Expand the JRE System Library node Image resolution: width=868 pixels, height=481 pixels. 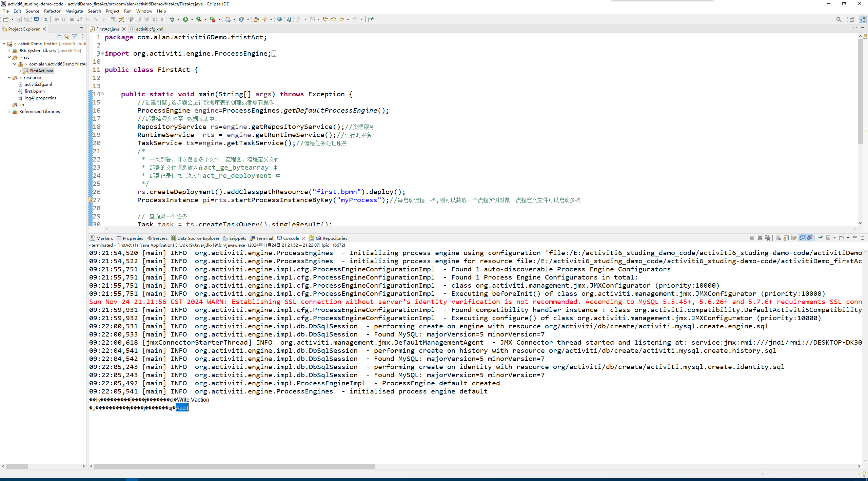tap(9, 50)
